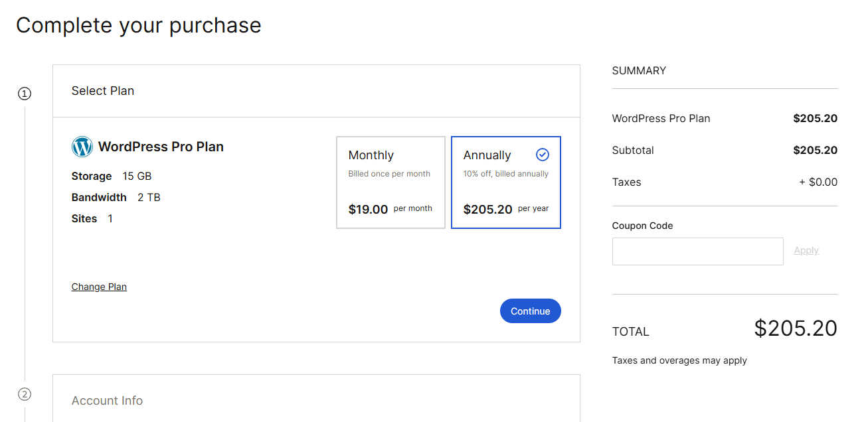This screenshot has height=422, width=868.
Task: Click 'Billed once per month' text
Action: tap(389, 174)
